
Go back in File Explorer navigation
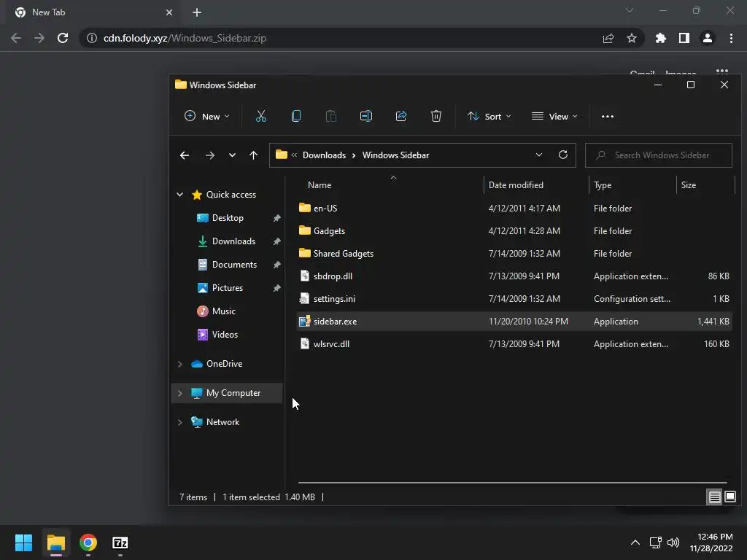click(x=185, y=155)
